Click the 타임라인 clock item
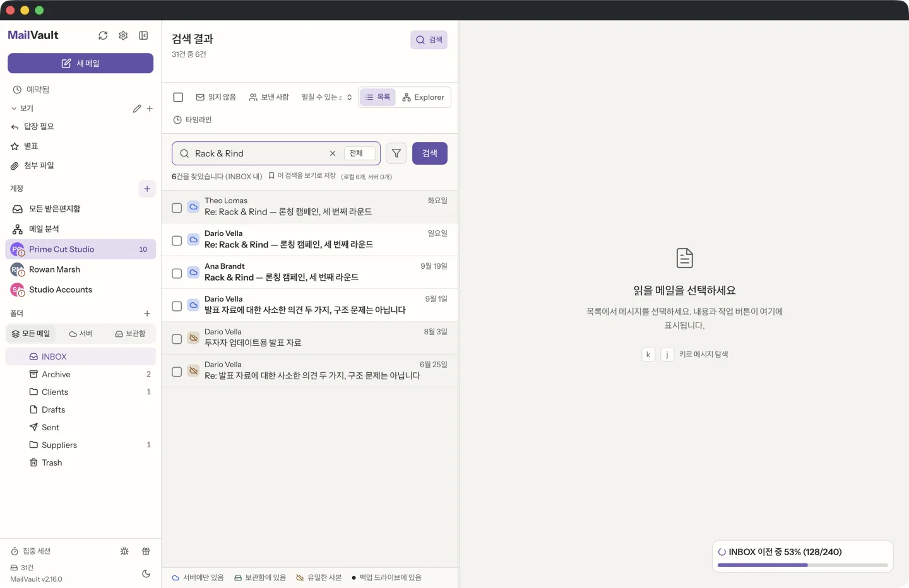 193,120
